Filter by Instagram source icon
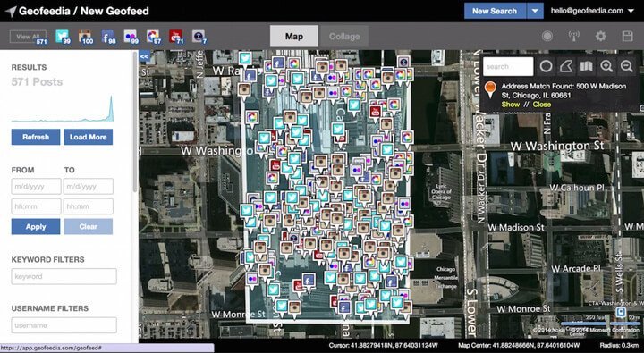Screen dimensions: 644x353 coord(86,36)
